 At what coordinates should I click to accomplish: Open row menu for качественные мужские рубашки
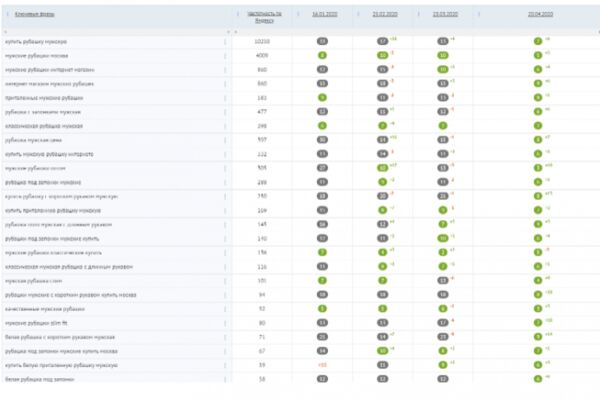pyautogui.click(x=225, y=309)
